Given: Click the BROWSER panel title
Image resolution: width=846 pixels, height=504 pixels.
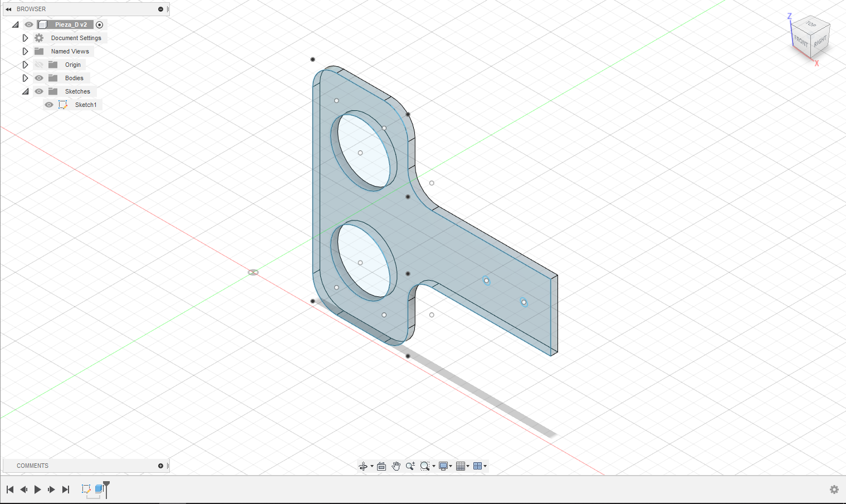Looking at the screenshot, I should click(x=31, y=9).
